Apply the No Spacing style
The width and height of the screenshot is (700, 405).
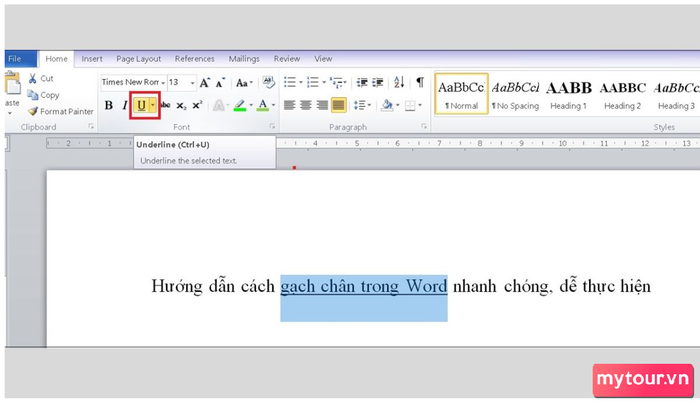tap(515, 94)
